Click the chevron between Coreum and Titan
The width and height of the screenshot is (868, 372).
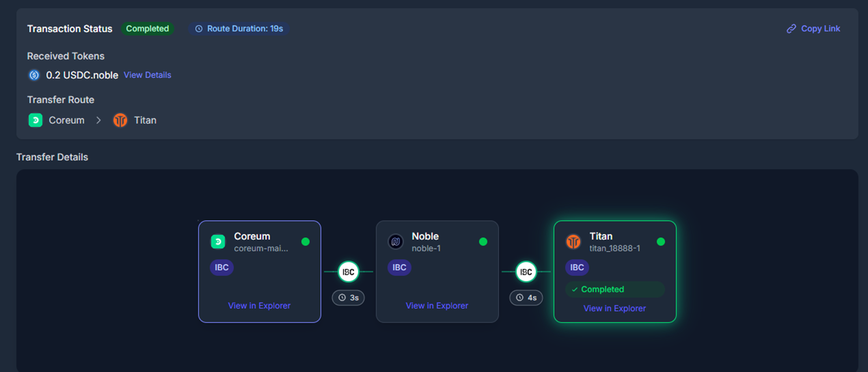[x=98, y=120]
